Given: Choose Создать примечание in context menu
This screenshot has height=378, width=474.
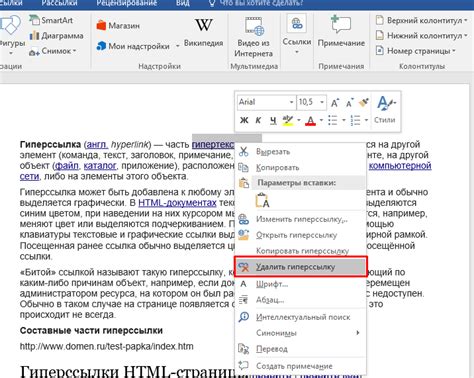Looking at the screenshot, I should (x=301, y=366).
